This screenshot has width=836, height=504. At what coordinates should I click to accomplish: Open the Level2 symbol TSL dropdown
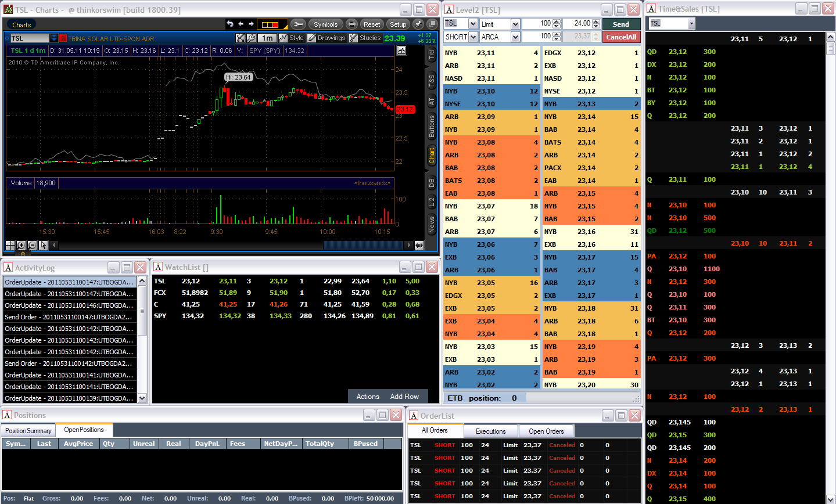tap(472, 24)
